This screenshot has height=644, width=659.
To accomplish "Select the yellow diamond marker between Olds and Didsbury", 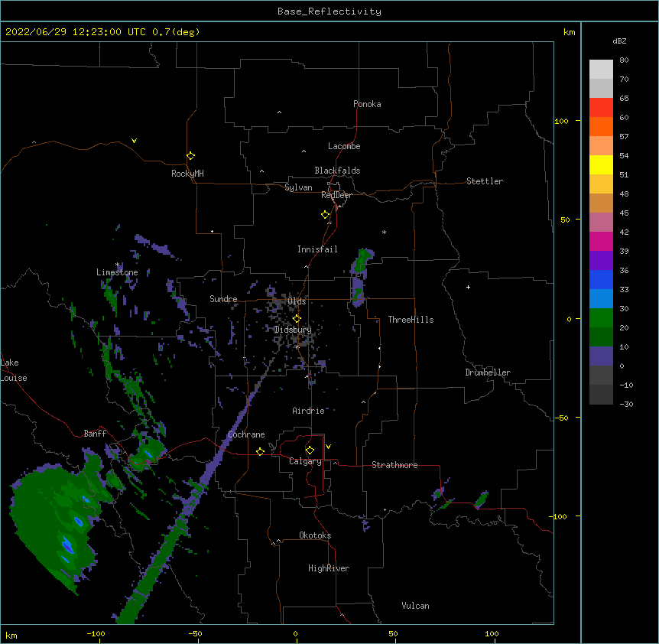I will [297, 318].
